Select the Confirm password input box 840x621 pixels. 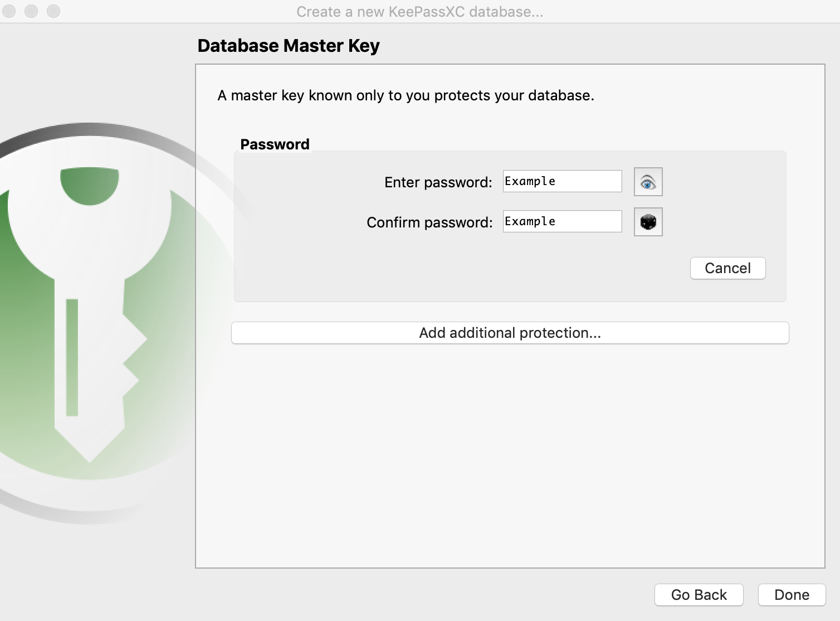pos(561,221)
